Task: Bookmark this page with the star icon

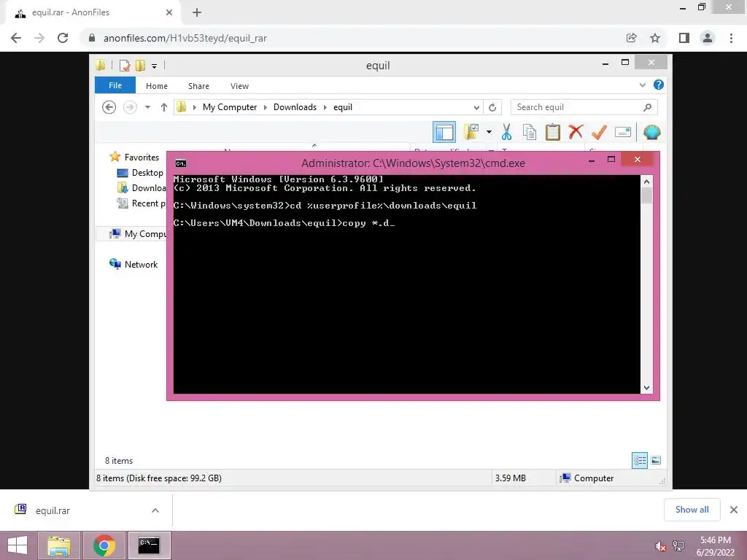Action: click(655, 38)
